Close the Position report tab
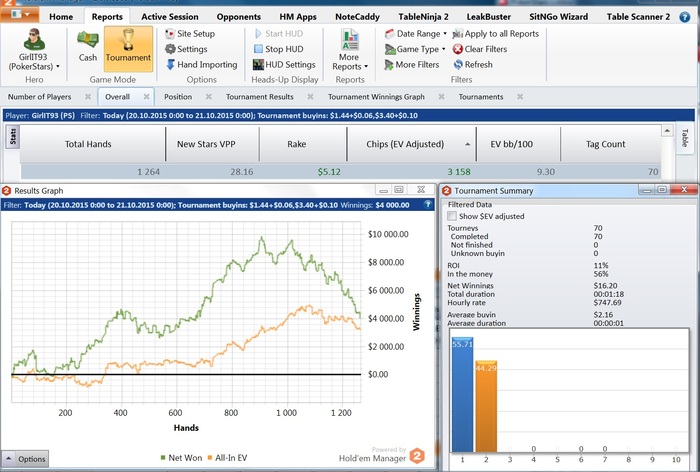The image size is (700, 472). pyautogui.click(x=208, y=97)
